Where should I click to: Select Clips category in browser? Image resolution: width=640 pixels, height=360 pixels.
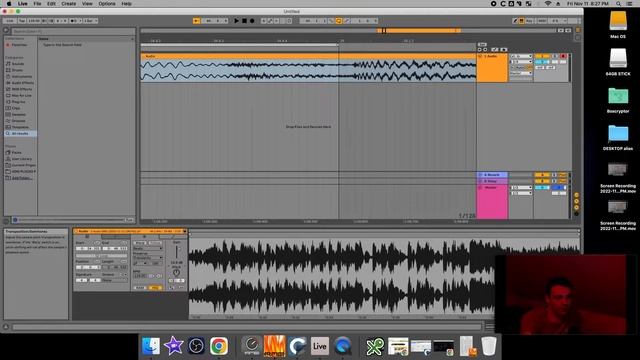(16, 108)
